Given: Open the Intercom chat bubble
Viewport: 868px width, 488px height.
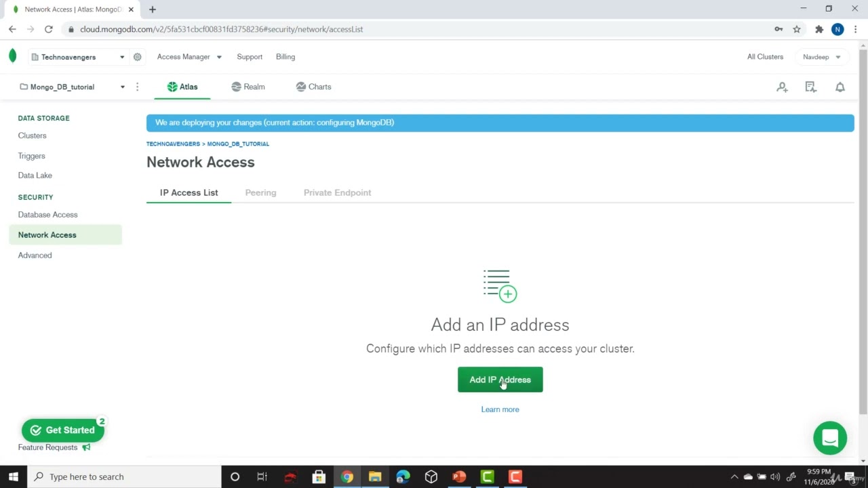Looking at the screenshot, I should tap(830, 438).
